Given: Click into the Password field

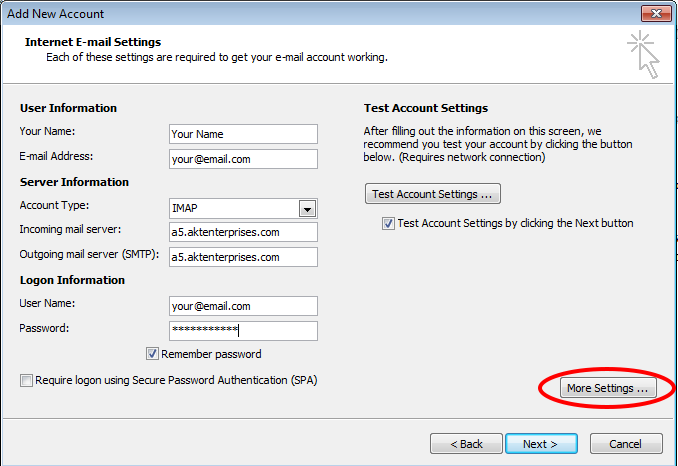Looking at the screenshot, I should click(243, 331).
